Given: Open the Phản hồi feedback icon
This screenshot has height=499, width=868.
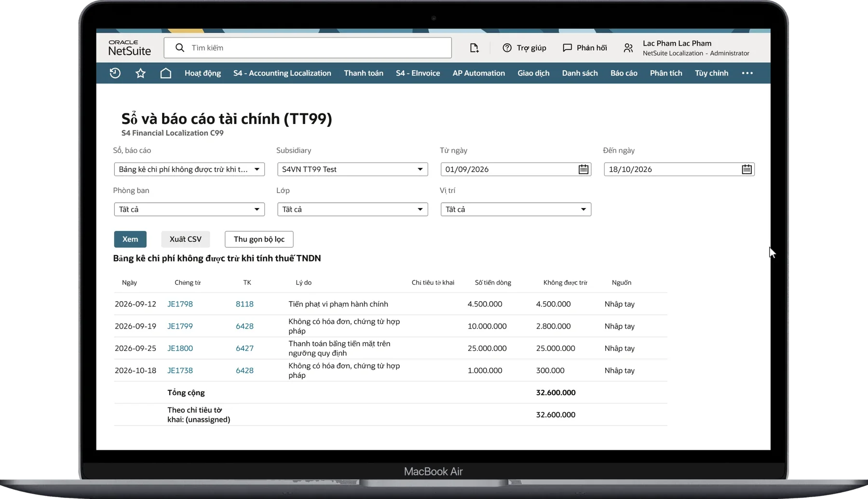Looking at the screenshot, I should [x=567, y=48].
